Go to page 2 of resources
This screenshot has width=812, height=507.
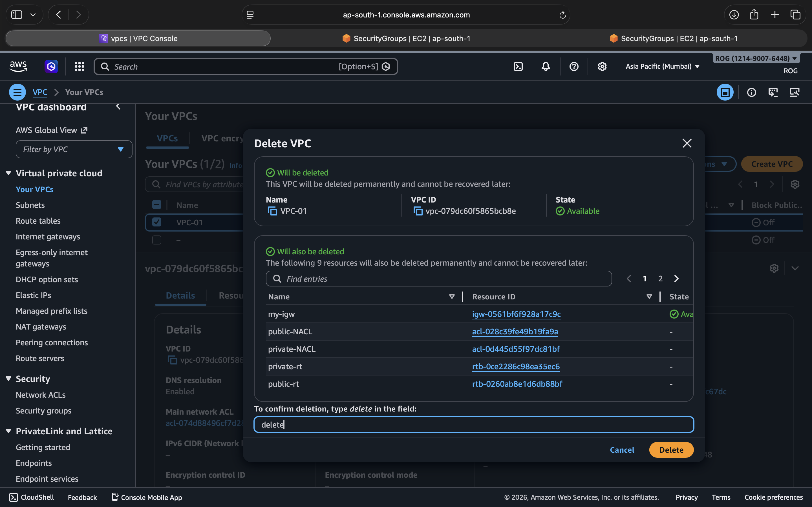tap(660, 279)
